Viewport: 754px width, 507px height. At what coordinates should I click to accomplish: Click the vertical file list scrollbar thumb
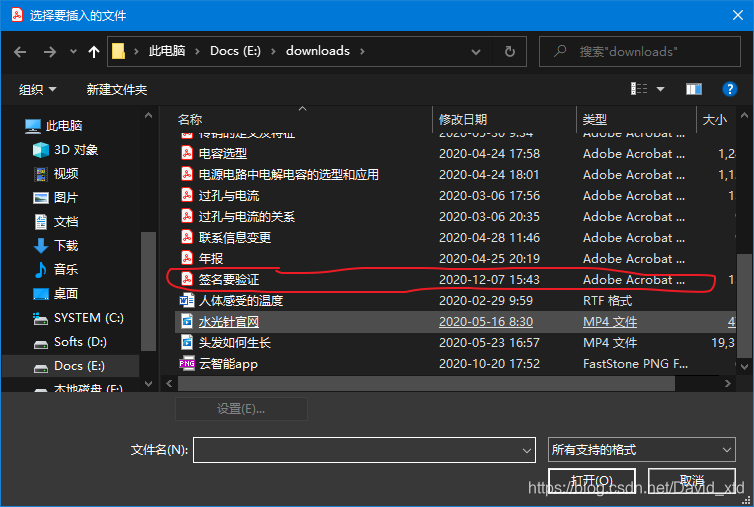pos(744,305)
